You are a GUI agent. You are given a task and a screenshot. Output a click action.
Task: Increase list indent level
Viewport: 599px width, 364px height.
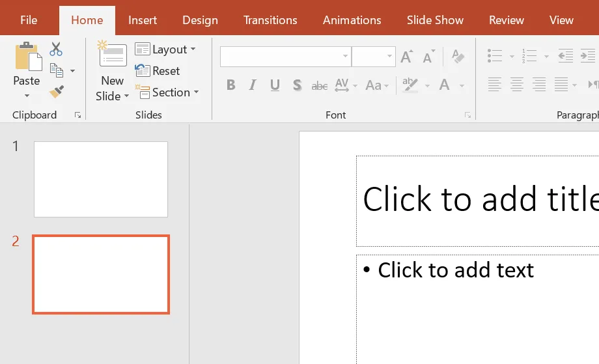click(x=587, y=56)
